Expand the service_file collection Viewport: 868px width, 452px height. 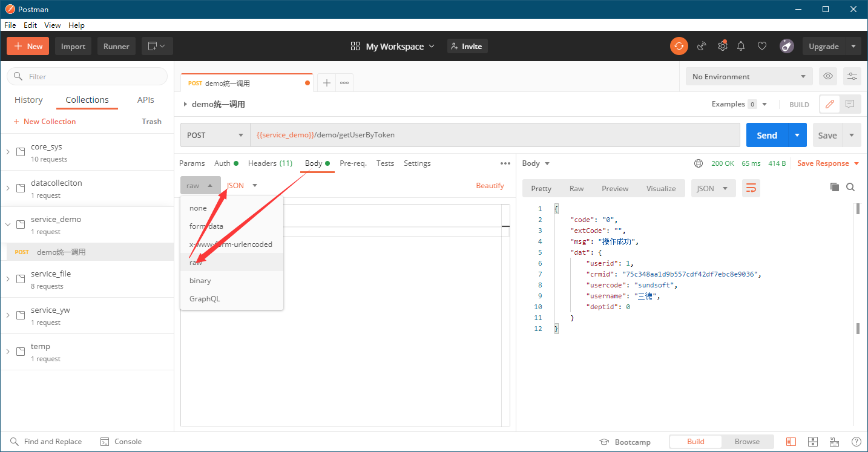click(x=8, y=278)
